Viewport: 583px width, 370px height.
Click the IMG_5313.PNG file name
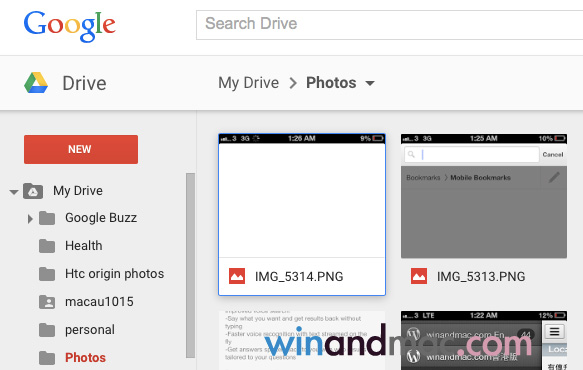point(481,276)
